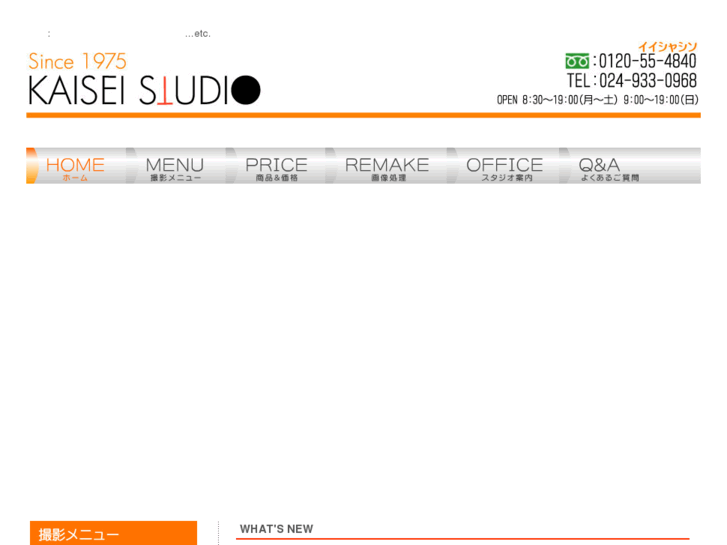The width and height of the screenshot is (727, 545).
Task: Open the Q&A よくあるご質問 tab
Action: coord(630,166)
